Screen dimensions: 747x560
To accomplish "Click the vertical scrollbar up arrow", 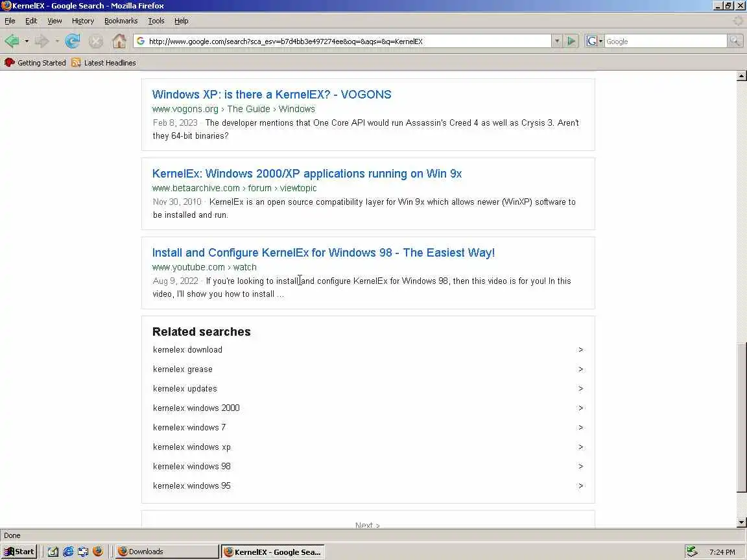I will 741,76.
